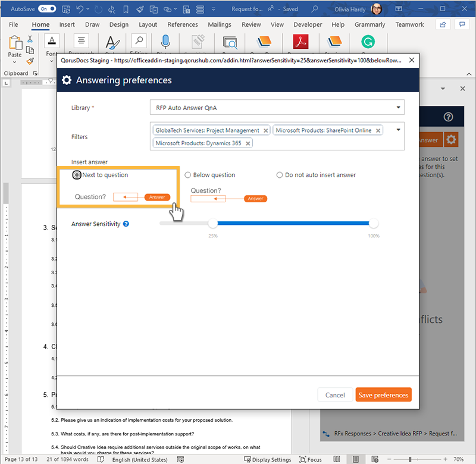Click the Save icon in the title bar
476x464 pixels.
coord(66,9)
